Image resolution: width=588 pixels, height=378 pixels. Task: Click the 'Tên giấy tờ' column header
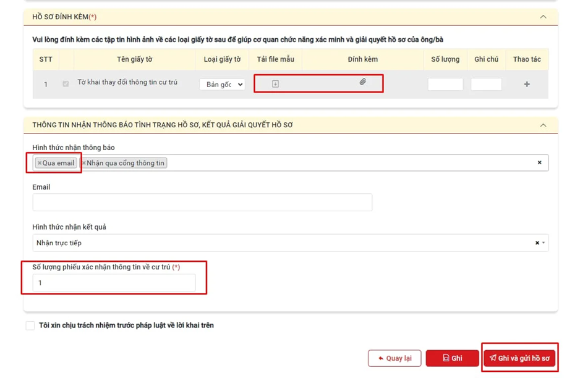135,59
